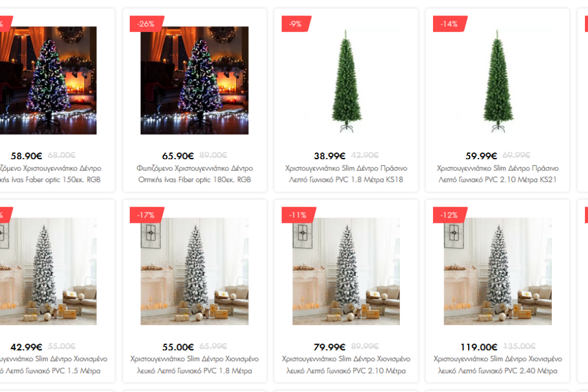Screen dimensions: 588x392
Task: Open the Slim PVC 1.8 Μέτρα KS18 title link
Action: [x=346, y=174]
